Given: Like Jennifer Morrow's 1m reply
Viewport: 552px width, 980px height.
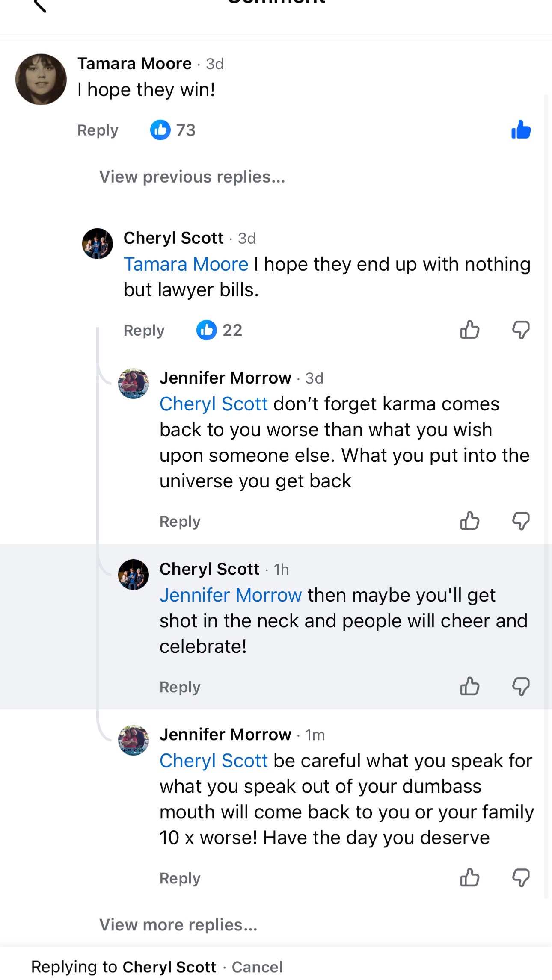Looking at the screenshot, I should 469,877.
